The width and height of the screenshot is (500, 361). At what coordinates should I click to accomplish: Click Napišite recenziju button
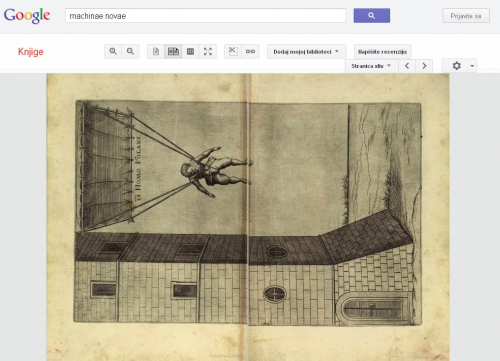tap(382, 52)
